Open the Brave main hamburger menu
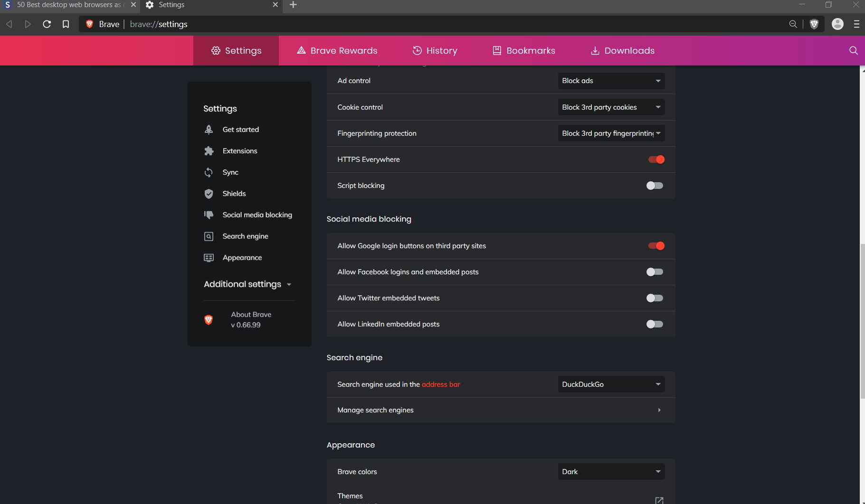865x504 pixels. [856, 24]
